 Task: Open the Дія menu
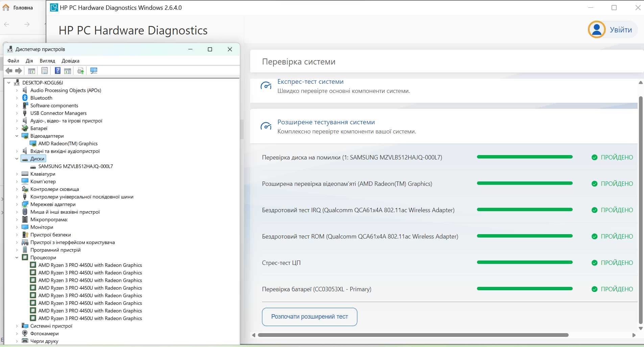[x=29, y=61]
